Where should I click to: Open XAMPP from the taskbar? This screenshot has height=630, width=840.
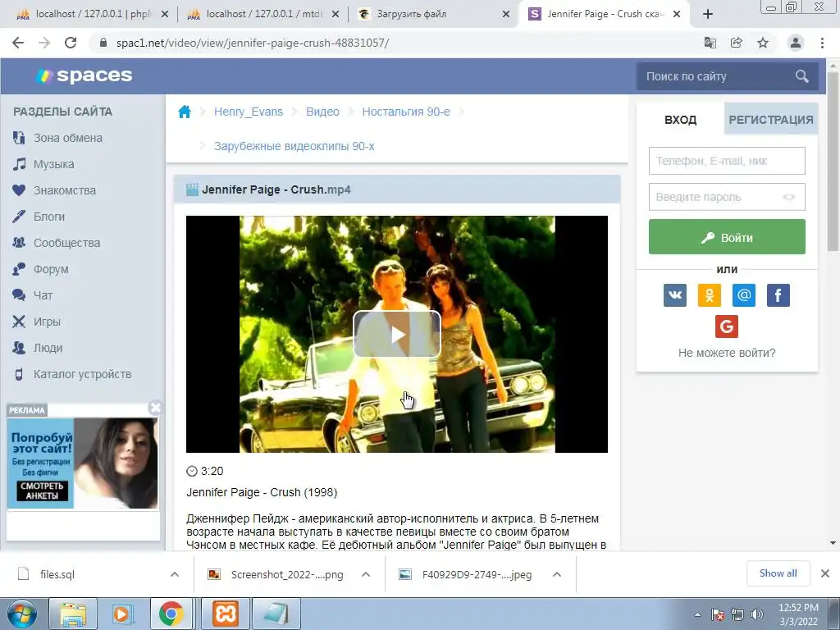click(x=226, y=614)
